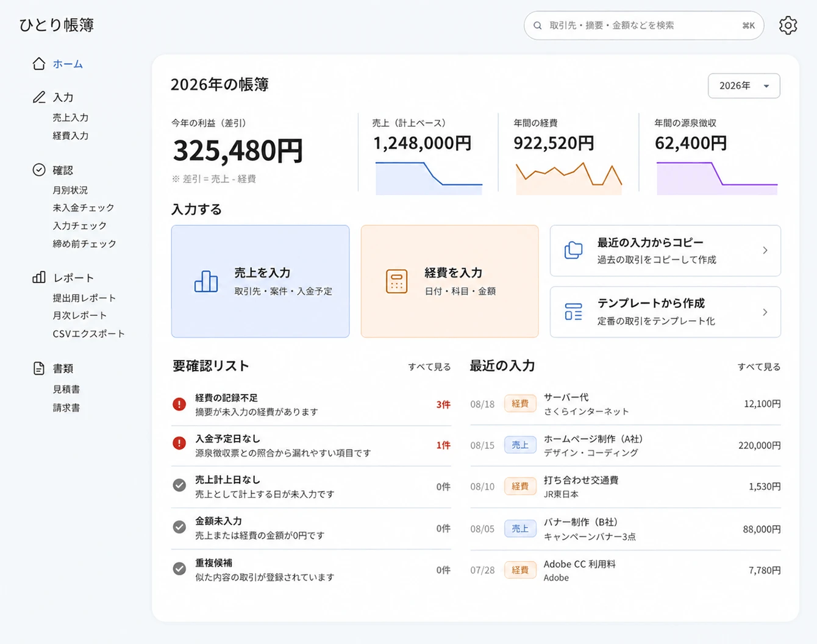
Task: Click the gray check icon for 金額未入力
Action: pyautogui.click(x=179, y=527)
